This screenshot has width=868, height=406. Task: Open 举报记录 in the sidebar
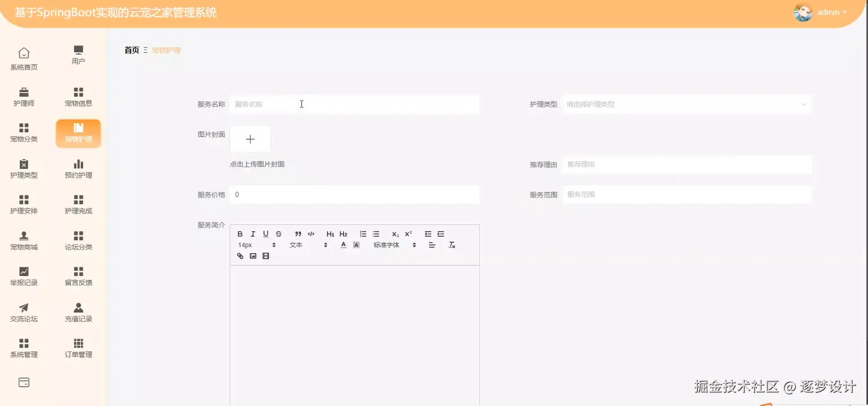coord(24,277)
